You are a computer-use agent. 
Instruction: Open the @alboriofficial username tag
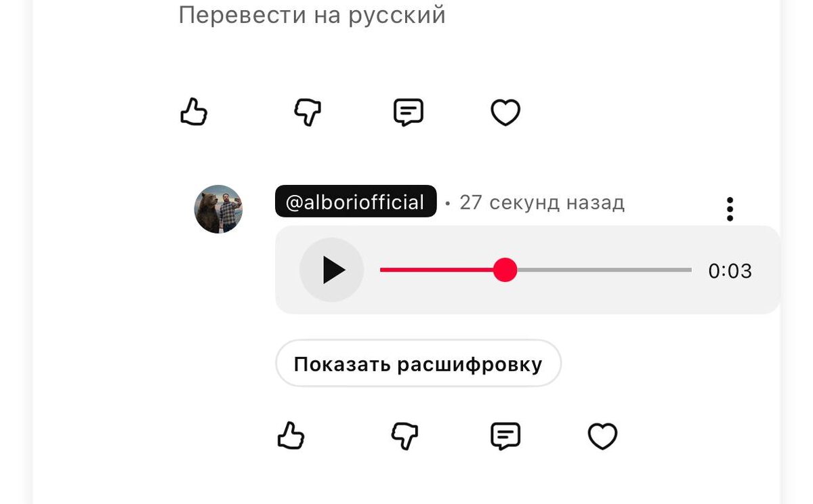tap(356, 202)
